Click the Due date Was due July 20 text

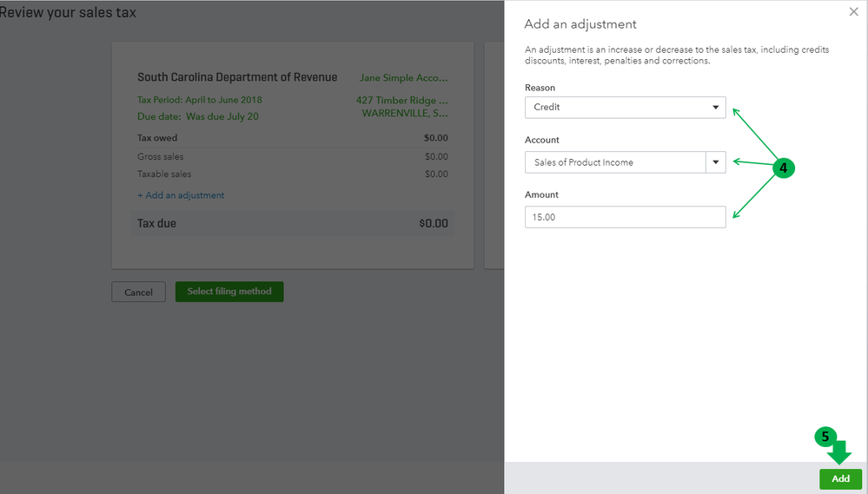(x=198, y=116)
